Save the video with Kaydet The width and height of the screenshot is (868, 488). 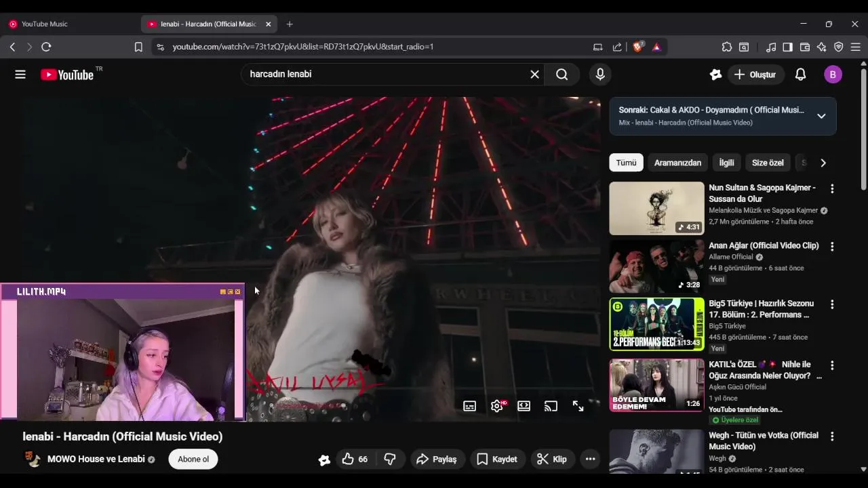coord(497,460)
